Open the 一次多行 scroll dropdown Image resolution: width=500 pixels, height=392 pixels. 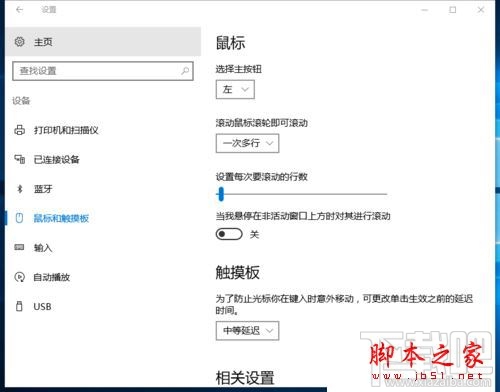tap(247, 143)
